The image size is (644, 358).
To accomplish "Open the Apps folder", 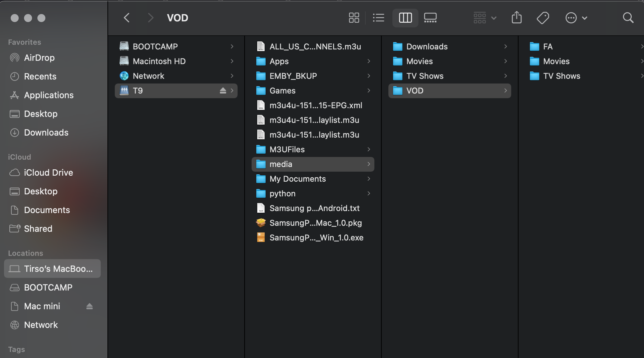I will pos(313,61).
